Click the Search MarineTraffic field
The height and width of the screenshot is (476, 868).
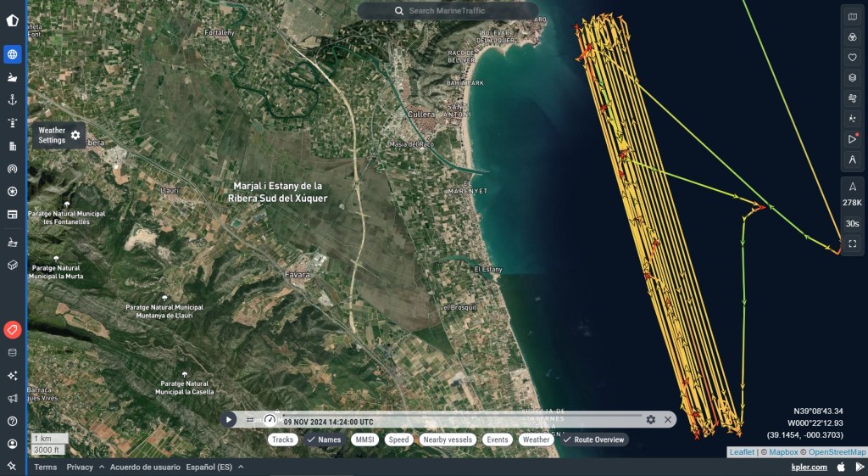pos(448,11)
